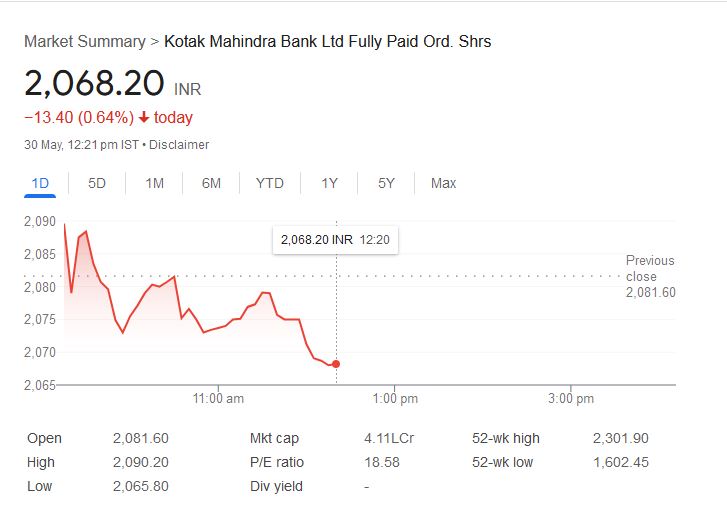Image resolution: width=727 pixels, height=506 pixels.
Task: Click the Market Summary breadcrumb link
Action: [x=84, y=41]
